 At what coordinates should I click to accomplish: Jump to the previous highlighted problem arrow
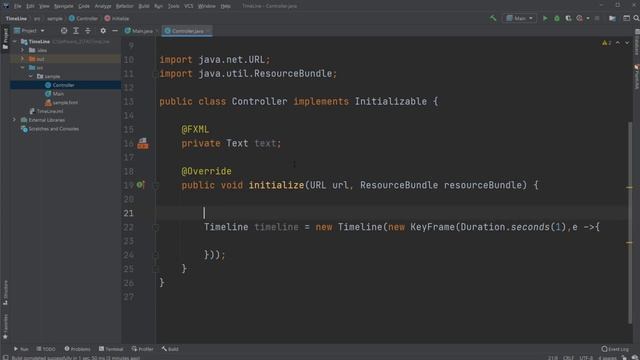click(618, 43)
